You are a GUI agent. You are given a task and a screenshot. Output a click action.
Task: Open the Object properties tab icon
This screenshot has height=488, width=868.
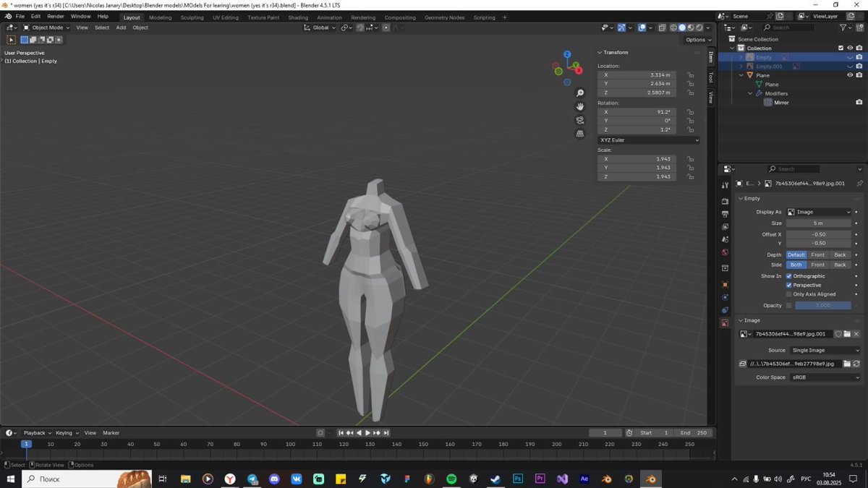click(x=725, y=284)
